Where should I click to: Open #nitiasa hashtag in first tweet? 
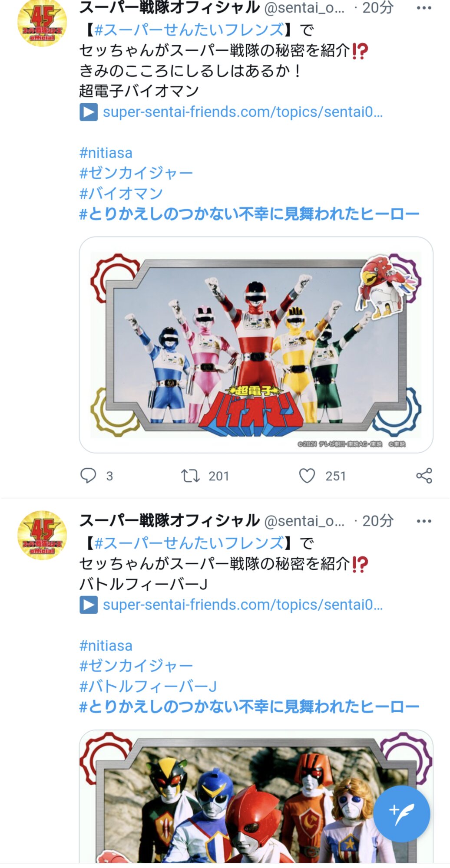click(x=106, y=153)
